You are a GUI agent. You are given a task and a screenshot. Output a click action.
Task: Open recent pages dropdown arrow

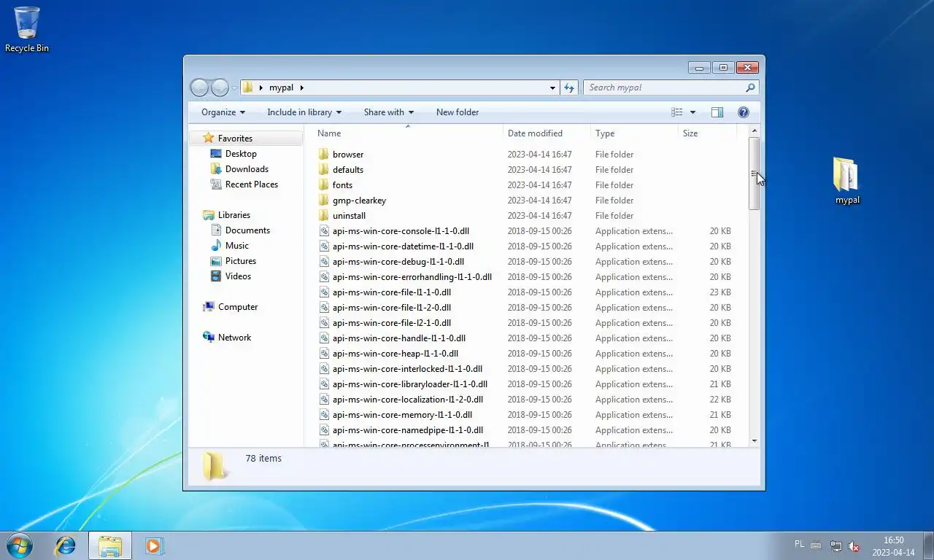click(234, 87)
